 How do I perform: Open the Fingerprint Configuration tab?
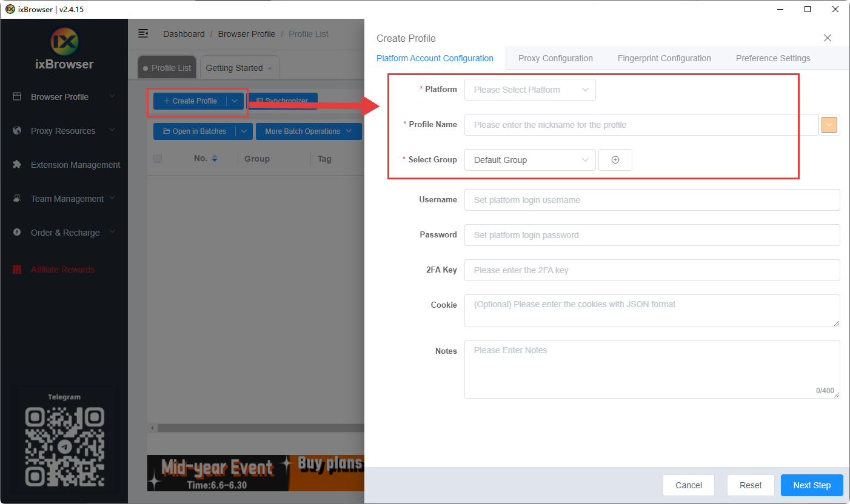coord(664,58)
